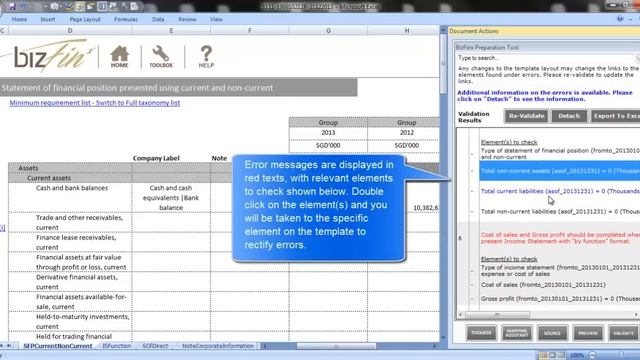Open the Home ribbon tab
This screenshot has height=360, width=640.
19,19
